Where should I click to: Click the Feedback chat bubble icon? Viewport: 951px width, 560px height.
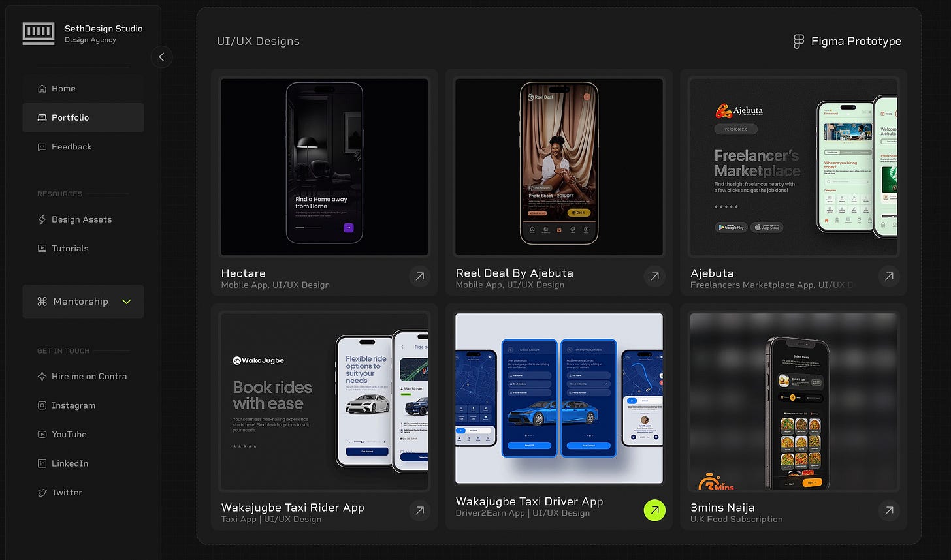click(x=42, y=147)
